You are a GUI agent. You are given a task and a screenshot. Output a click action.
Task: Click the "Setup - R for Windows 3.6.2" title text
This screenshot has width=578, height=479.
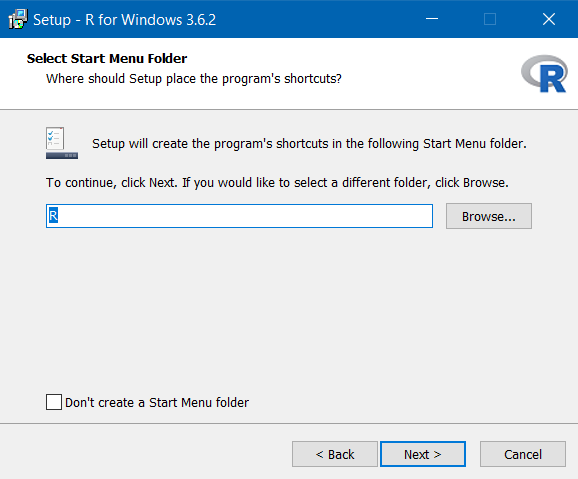click(x=125, y=20)
